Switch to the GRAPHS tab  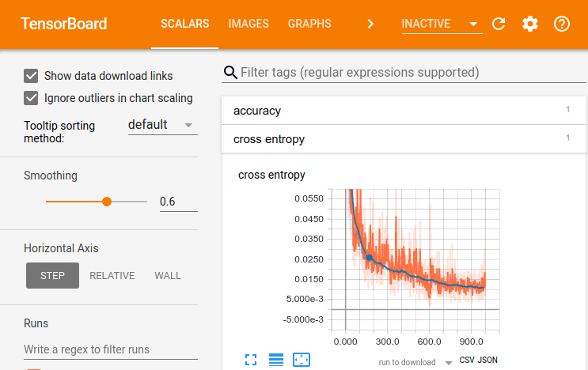point(309,24)
